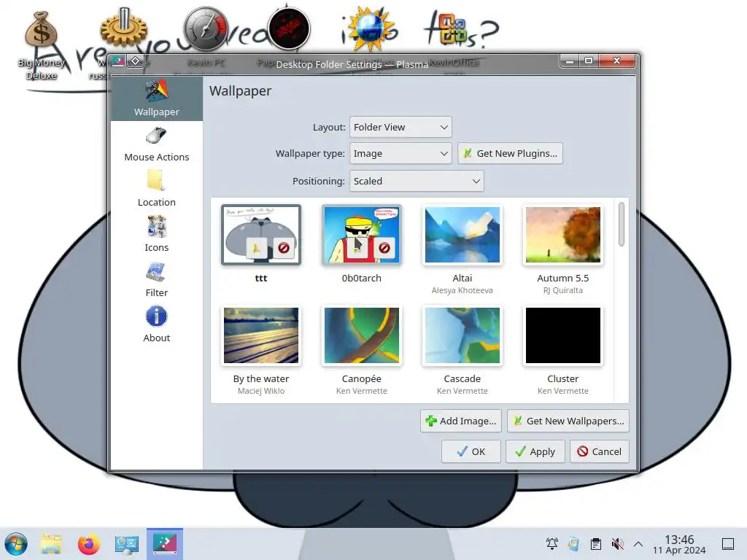Select the 0b0tarch wallpaper thumbnail

pos(362,234)
